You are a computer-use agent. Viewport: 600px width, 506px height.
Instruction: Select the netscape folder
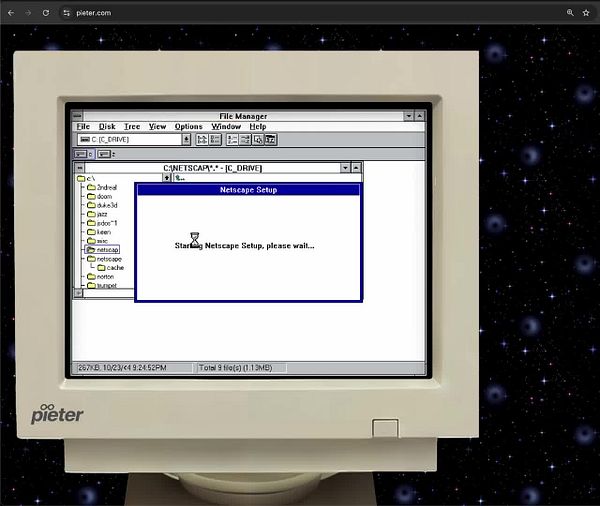104,259
